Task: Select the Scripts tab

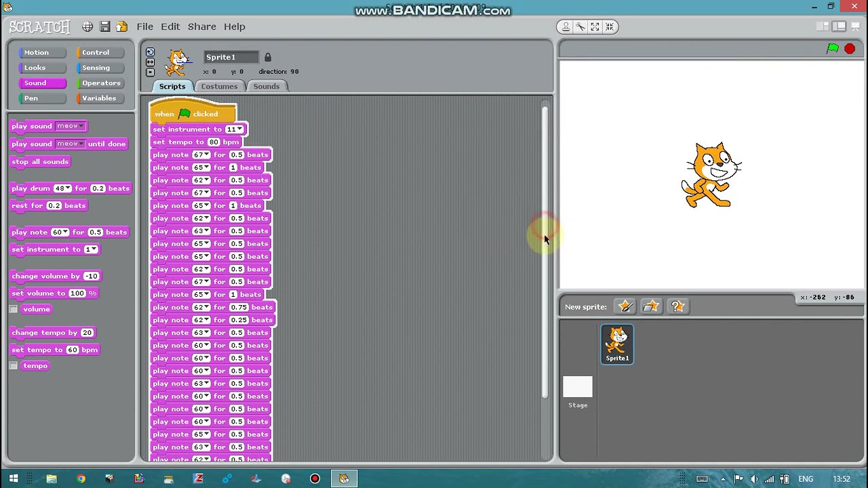Action: coord(172,86)
